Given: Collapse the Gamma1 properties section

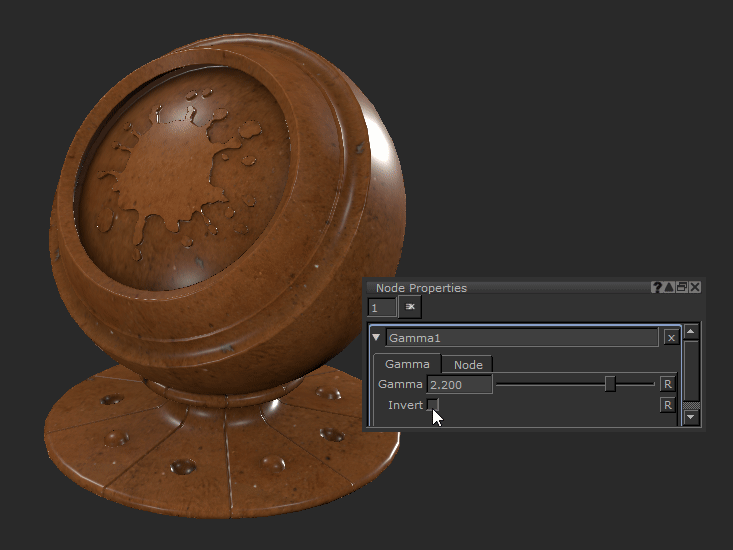Looking at the screenshot, I should coord(377,338).
